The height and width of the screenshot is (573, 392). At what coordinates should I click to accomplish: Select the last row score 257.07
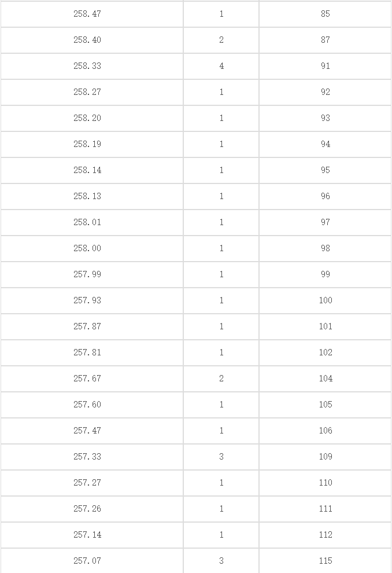[87, 561]
